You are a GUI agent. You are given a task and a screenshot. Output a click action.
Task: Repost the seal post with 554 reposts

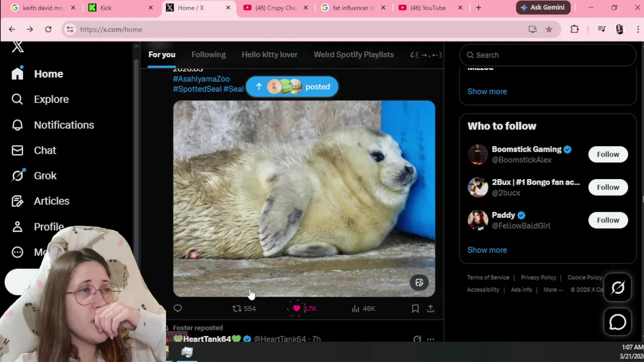click(x=244, y=309)
